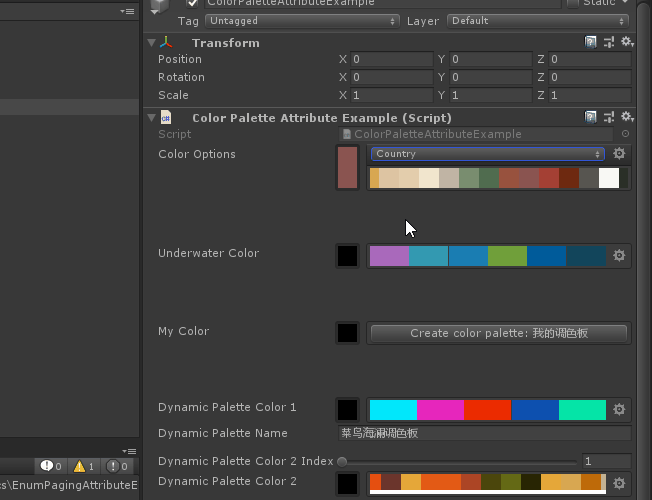Open the Layer dropdown showing Default
Image resolution: width=652 pixels, height=500 pixels.
(538, 20)
